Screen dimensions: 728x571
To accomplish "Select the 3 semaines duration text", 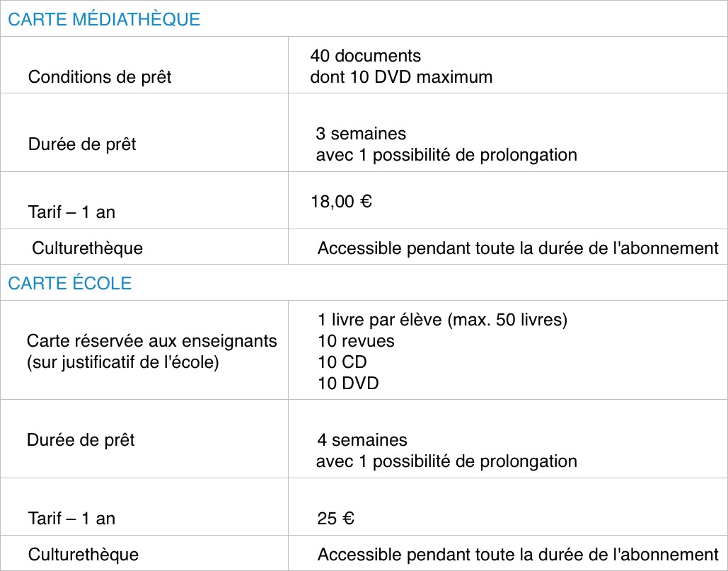I will tap(361, 134).
